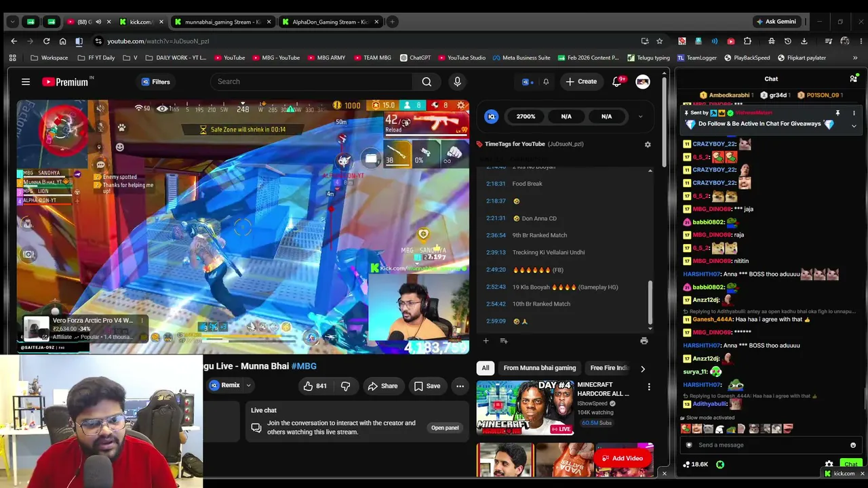Open pinned message options menu

click(x=854, y=113)
